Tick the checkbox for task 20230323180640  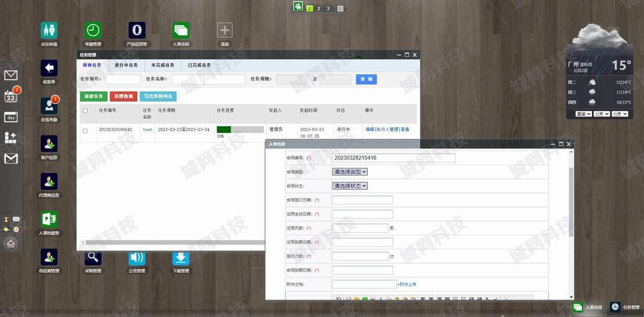pos(85,131)
